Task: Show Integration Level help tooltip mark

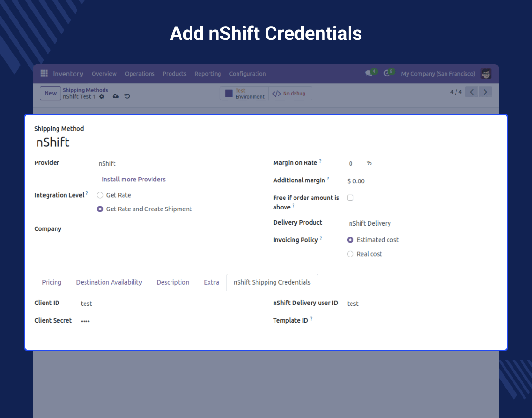Action: coord(87,193)
